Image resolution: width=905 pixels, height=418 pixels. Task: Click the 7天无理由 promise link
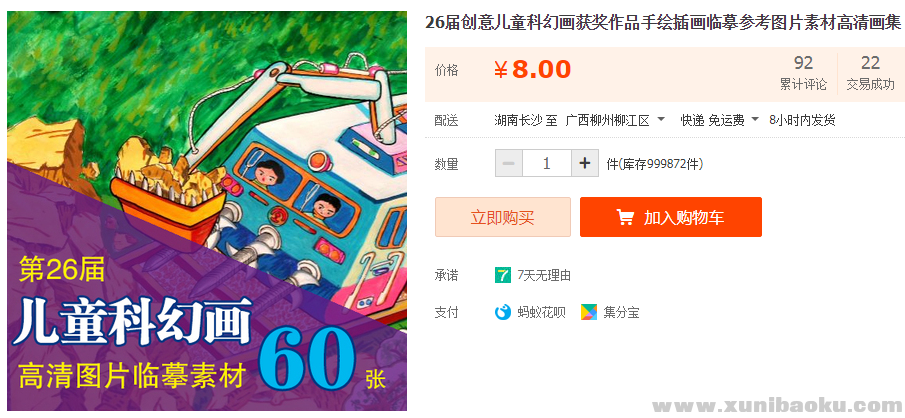(544, 276)
